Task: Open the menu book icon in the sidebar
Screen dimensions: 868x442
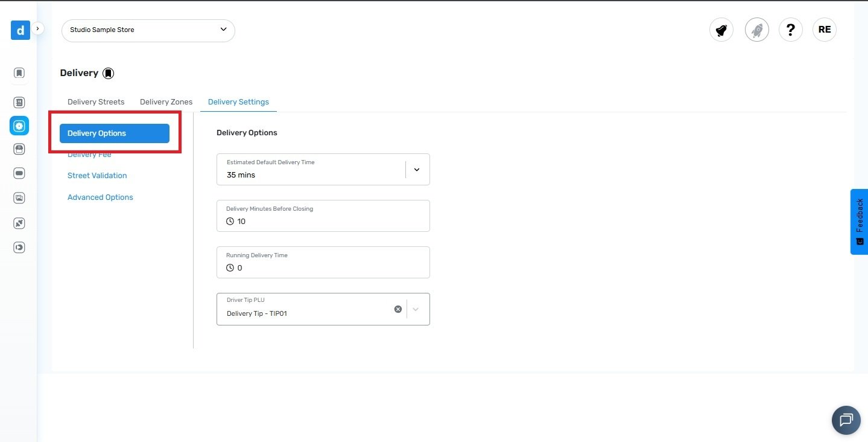Action: click(x=19, y=103)
